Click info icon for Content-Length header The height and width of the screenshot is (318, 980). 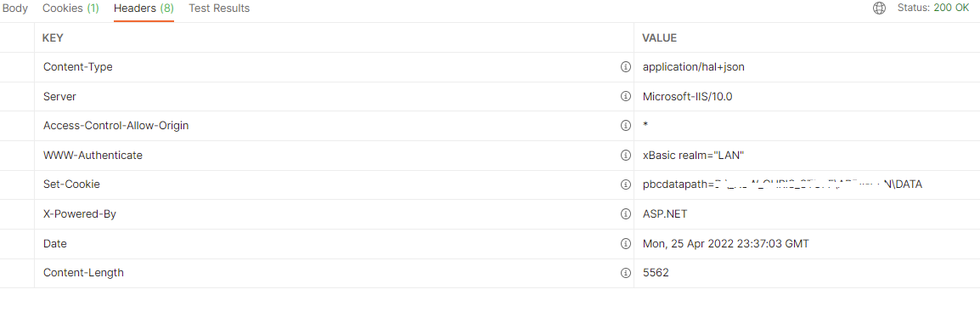[x=625, y=273]
